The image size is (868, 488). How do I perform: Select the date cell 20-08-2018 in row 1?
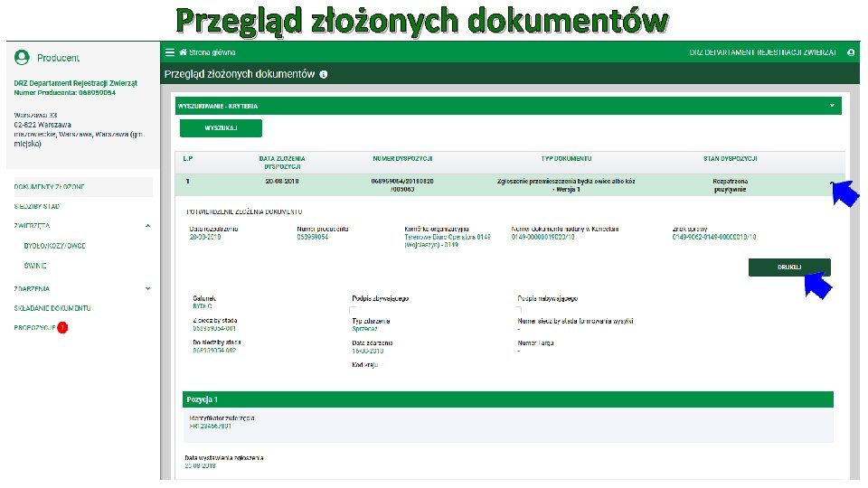[x=282, y=182]
